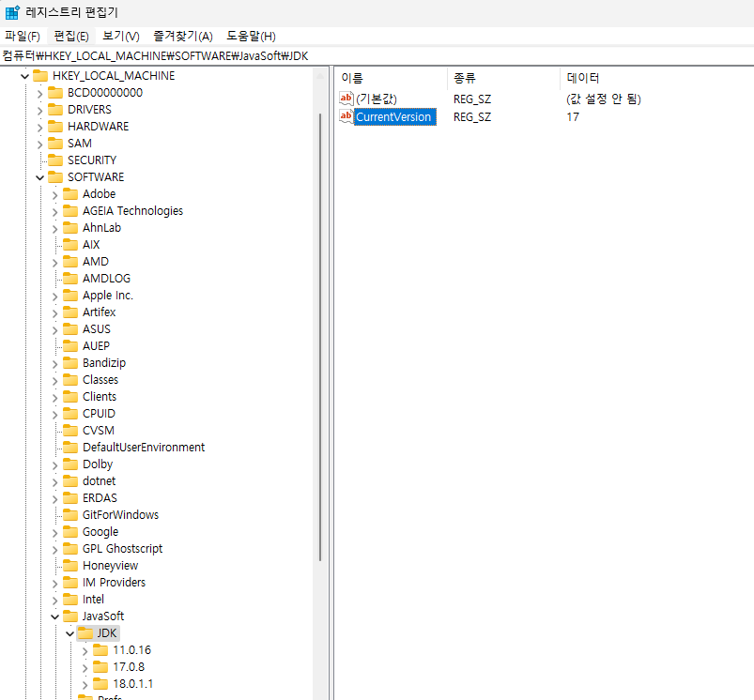Expand the BCD00000000 key

tap(40, 94)
